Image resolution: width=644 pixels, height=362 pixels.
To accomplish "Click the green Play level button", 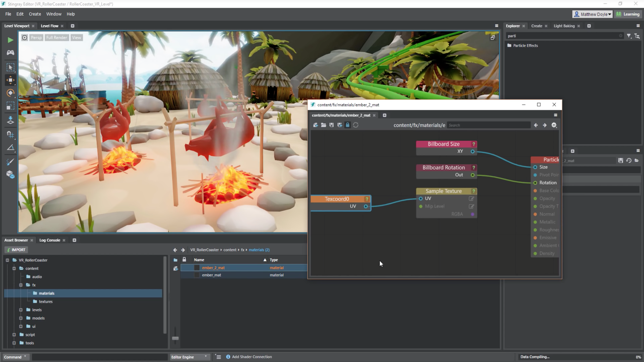I will point(10,40).
